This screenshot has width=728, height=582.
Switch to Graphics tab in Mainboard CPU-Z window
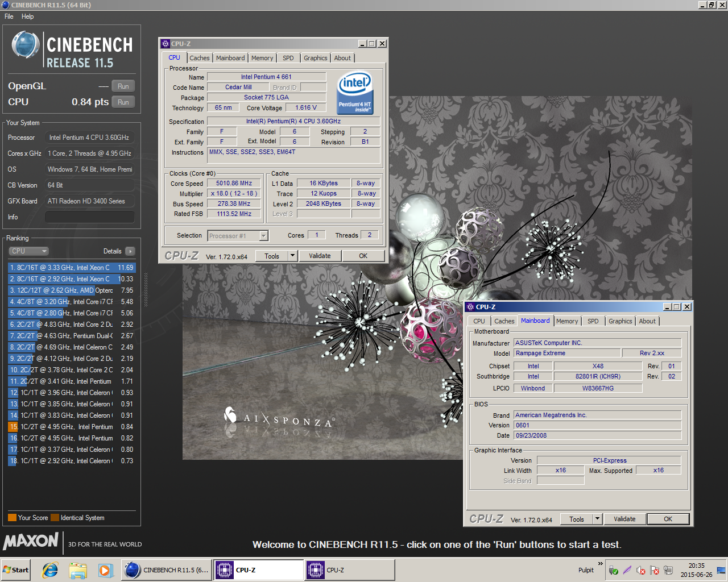coord(621,321)
